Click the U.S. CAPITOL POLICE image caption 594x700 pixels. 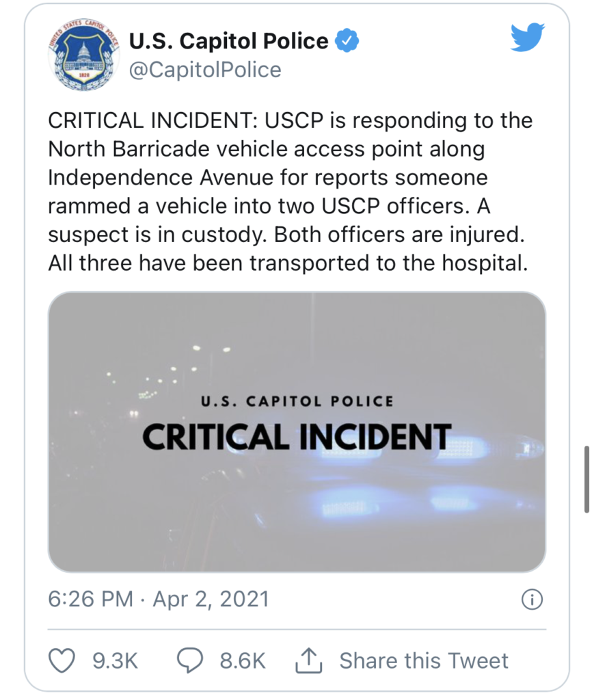[297, 401]
